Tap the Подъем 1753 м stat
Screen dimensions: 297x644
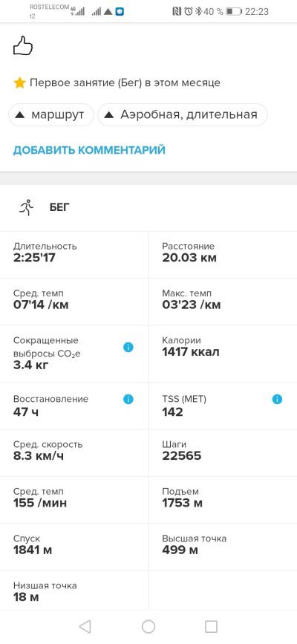(223, 500)
